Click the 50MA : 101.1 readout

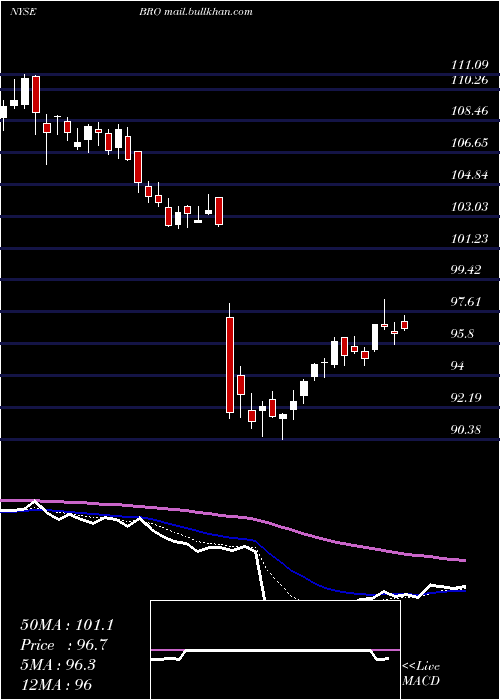click(x=67, y=625)
